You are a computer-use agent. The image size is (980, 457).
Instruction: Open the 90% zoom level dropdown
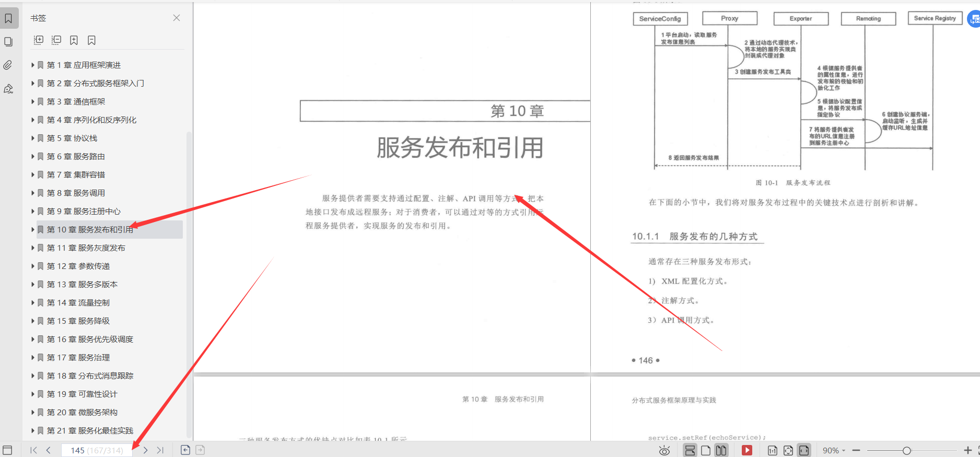[834, 450]
